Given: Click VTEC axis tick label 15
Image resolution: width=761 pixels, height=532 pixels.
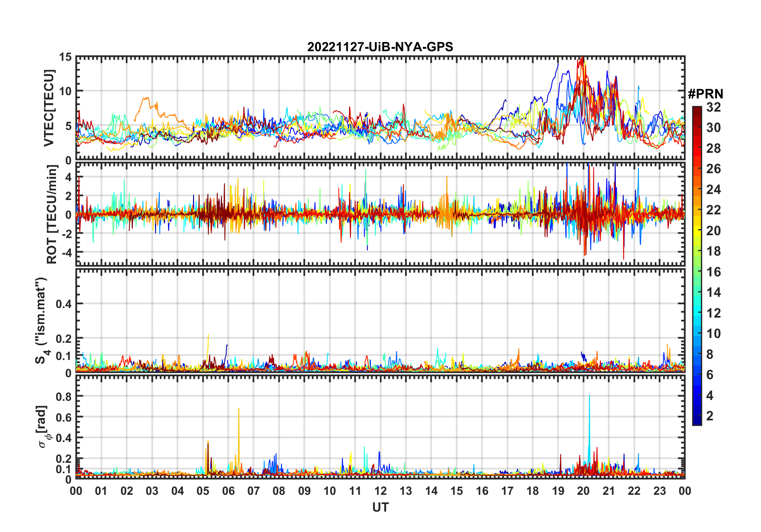Looking at the screenshot, I should coord(66,57).
